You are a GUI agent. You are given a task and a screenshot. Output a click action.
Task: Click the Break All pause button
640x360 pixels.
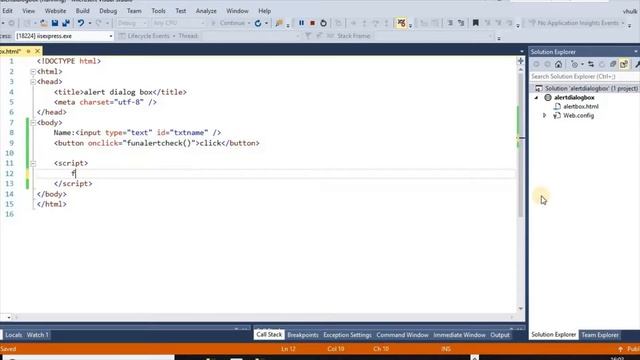[x=301, y=23]
